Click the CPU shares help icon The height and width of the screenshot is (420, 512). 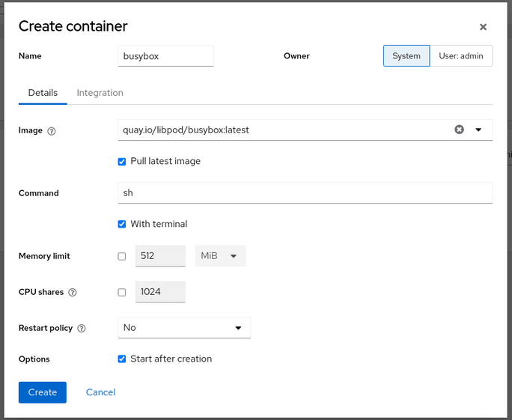pyautogui.click(x=73, y=293)
